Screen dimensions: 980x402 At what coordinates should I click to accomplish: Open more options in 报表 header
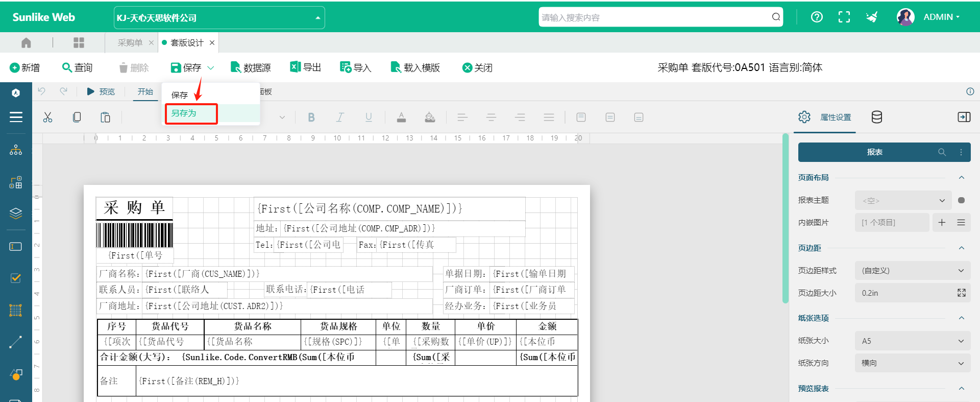pyautogui.click(x=961, y=152)
